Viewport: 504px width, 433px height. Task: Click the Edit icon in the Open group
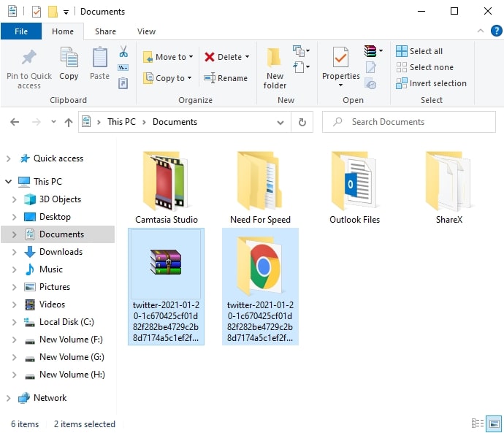coord(370,67)
